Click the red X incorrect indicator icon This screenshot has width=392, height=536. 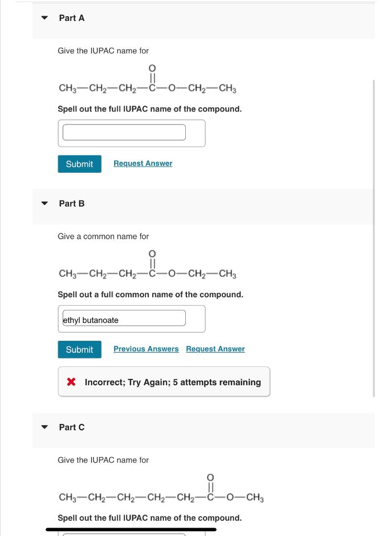[x=71, y=382]
